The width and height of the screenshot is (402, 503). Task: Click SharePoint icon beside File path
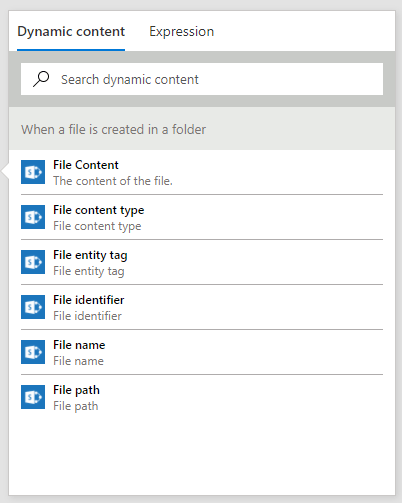(x=33, y=397)
